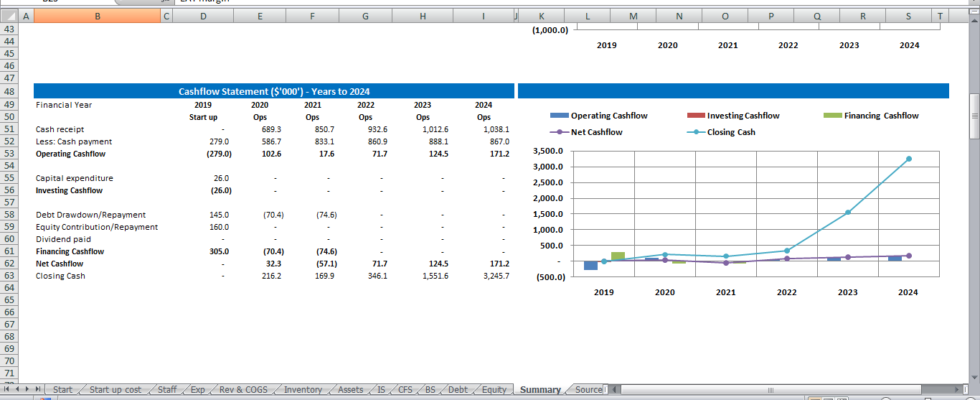Switch to the CFS sheet tab
The image size is (980, 400).
[405, 390]
